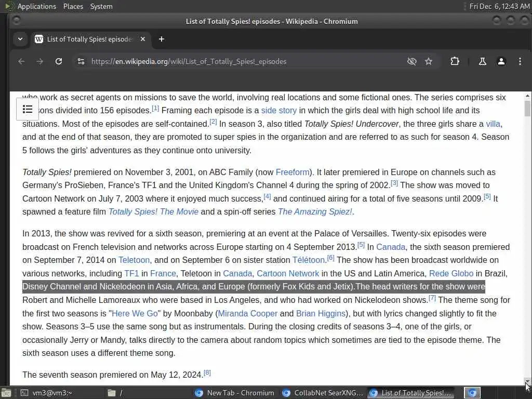Open the Freeform link
Screen dimensions: 532x399
[x=292, y=172]
